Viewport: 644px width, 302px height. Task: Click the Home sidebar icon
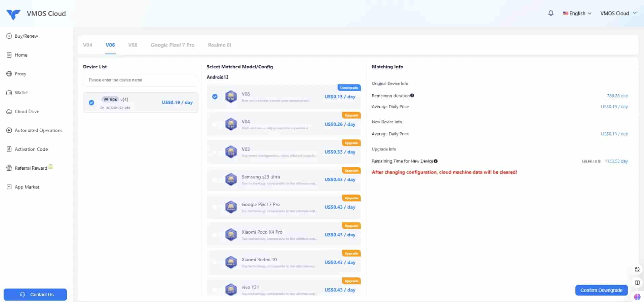(x=9, y=55)
